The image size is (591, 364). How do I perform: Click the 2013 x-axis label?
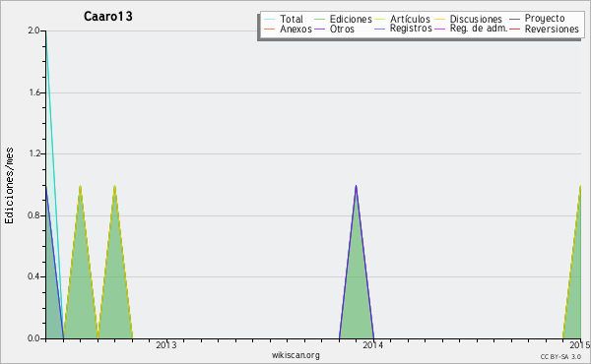pos(165,345)
